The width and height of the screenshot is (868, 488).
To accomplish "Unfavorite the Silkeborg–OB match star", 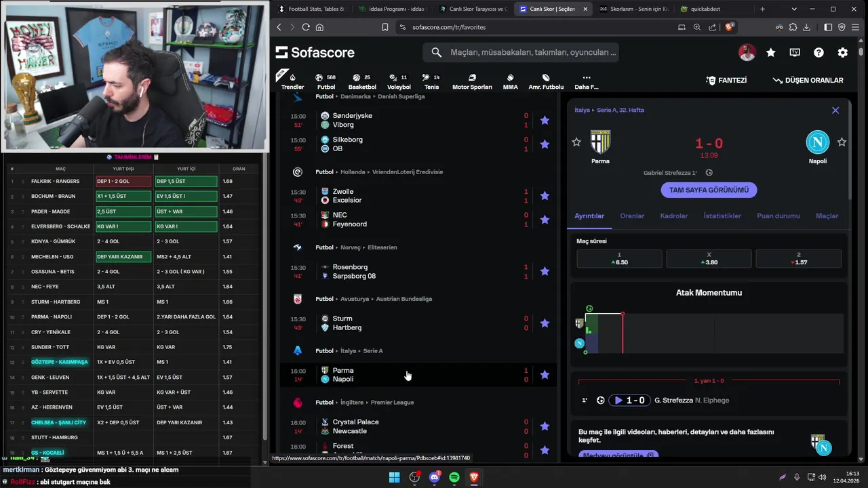I will click(545, 144).
